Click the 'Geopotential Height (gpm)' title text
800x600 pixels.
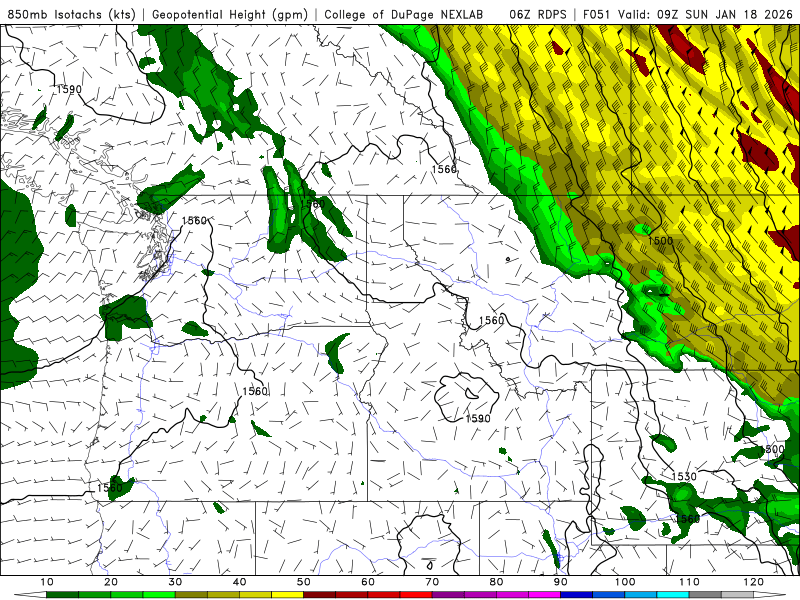(230, 15)
